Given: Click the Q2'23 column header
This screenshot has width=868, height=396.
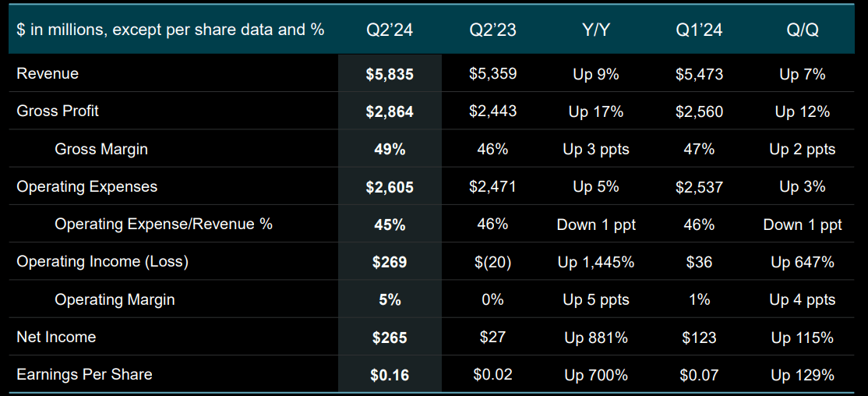Looking at the screenshot, I should pyautogui.click(x=492, y=30).
